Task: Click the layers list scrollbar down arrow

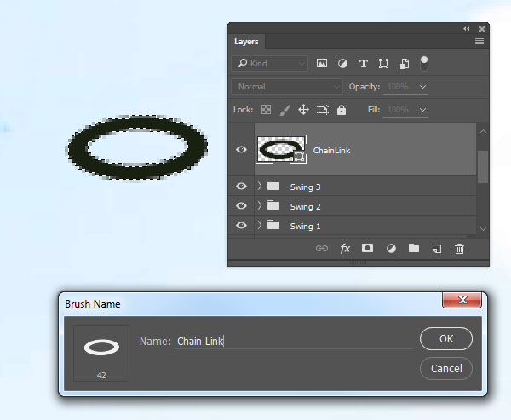Action: [483, 229]
